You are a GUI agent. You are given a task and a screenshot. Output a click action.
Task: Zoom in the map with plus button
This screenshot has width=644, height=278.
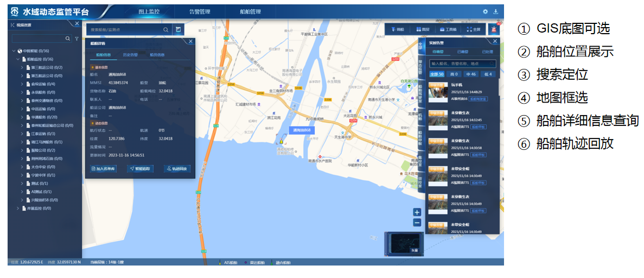point(417,212)
